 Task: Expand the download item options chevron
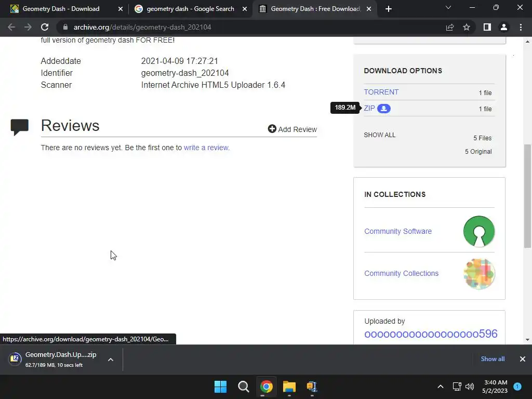click(x=111, y=360)
